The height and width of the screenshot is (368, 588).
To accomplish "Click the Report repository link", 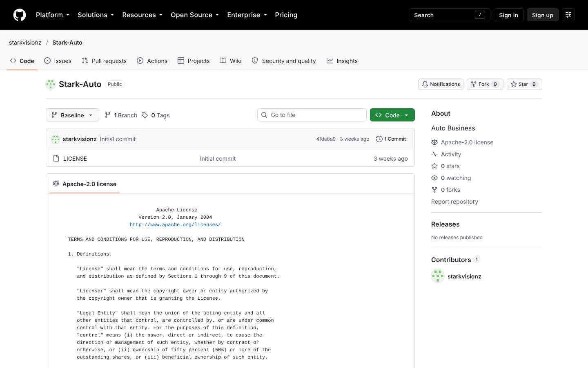I will 454,202.
